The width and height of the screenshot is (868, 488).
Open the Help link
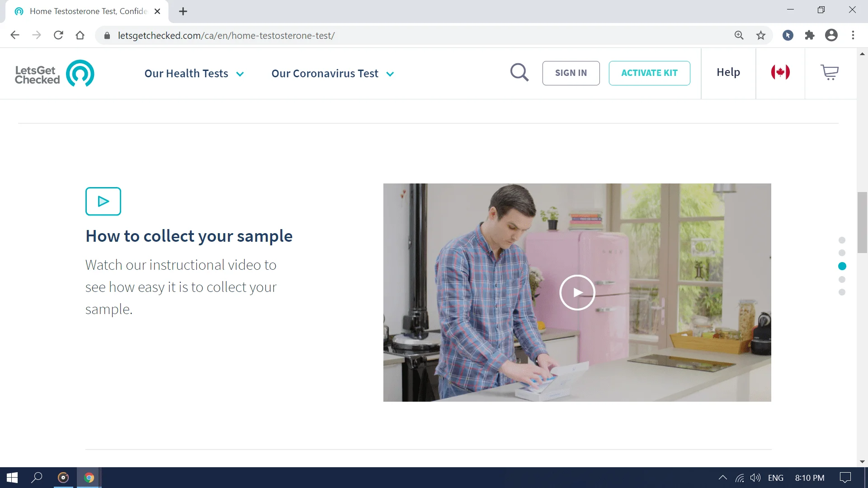pos(728,72)
